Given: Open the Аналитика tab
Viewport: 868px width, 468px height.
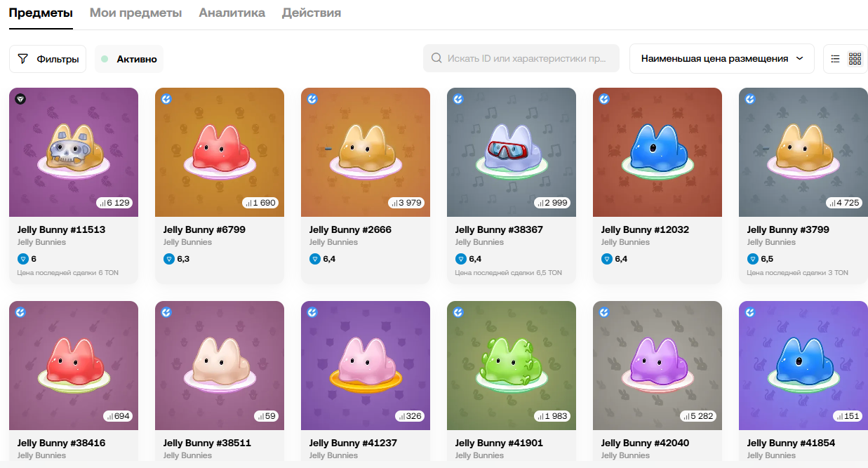Looking at the screenshot, I should (x=232, y=13).
